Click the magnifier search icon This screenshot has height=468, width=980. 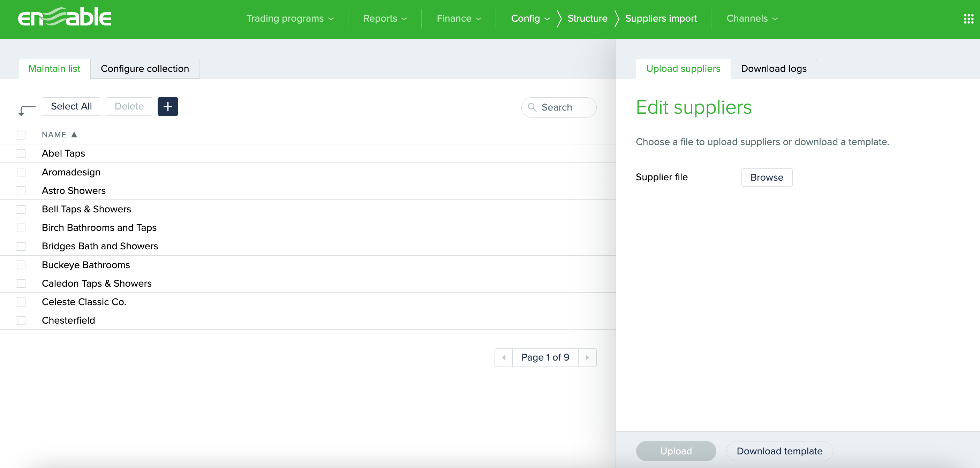(532, 107)
